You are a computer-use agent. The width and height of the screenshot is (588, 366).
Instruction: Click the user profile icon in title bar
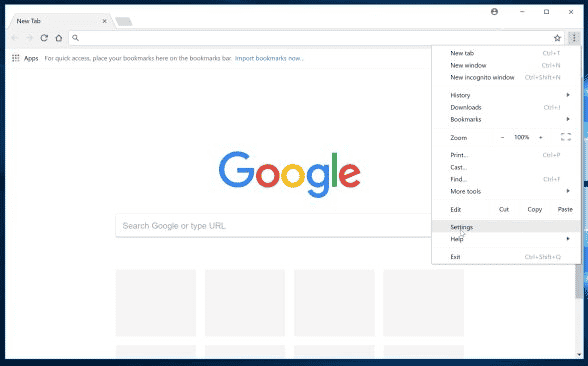tap(494, 12)
